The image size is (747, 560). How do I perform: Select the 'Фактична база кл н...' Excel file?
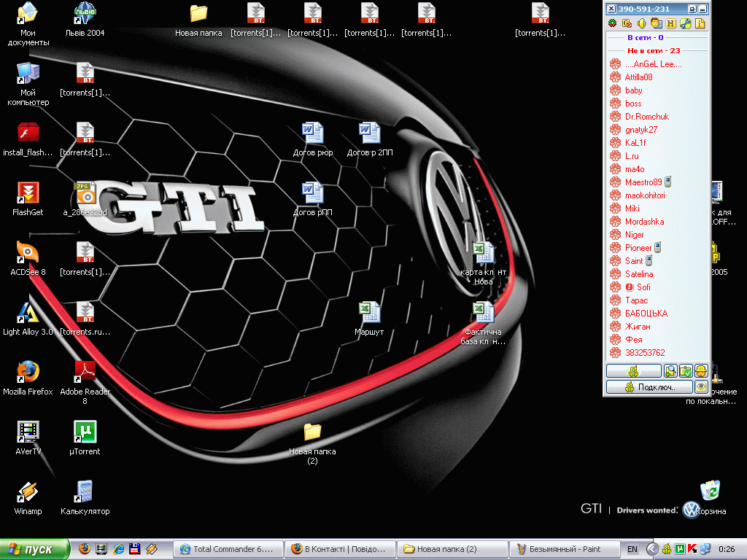483,323
